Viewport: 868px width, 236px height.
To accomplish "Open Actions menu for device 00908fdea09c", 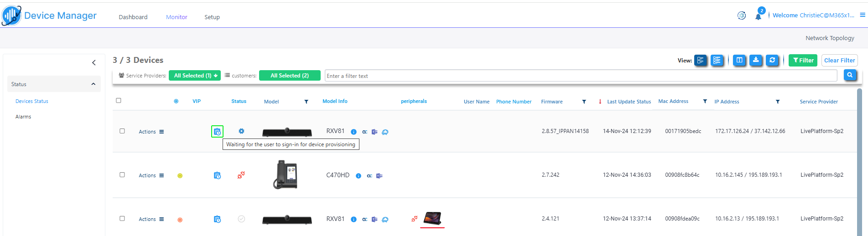I will click(x=151, y=219).
